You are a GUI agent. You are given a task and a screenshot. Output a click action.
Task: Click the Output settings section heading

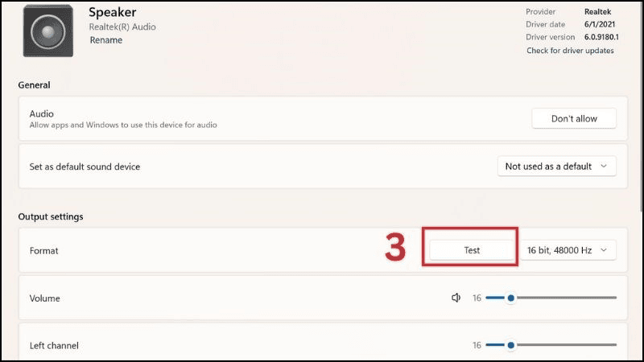(x=51, y=216)
